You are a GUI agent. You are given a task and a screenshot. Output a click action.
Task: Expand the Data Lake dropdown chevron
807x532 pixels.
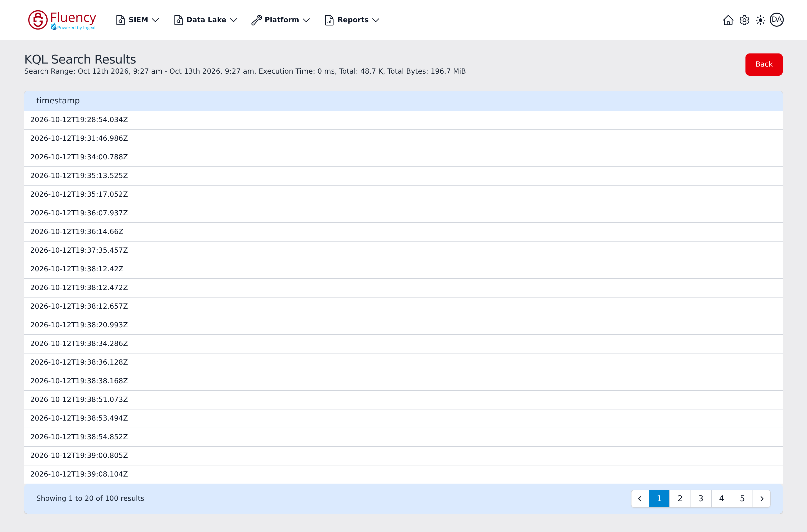coord(234,20)
